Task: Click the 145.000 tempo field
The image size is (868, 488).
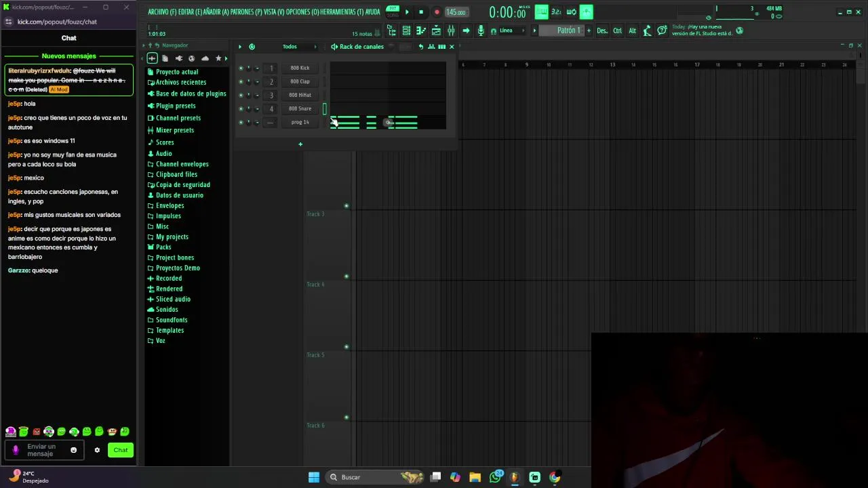Action: (456, 12)
